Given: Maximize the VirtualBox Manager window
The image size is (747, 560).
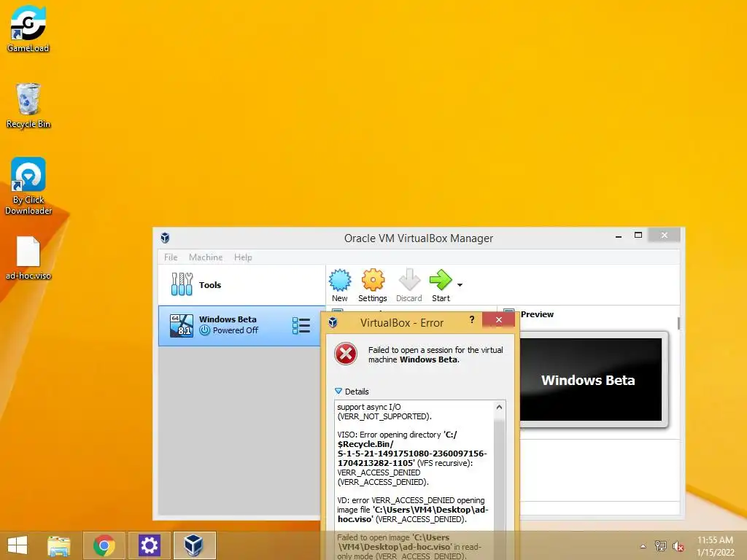Looking at the screenshot, I should coord(638,236).
